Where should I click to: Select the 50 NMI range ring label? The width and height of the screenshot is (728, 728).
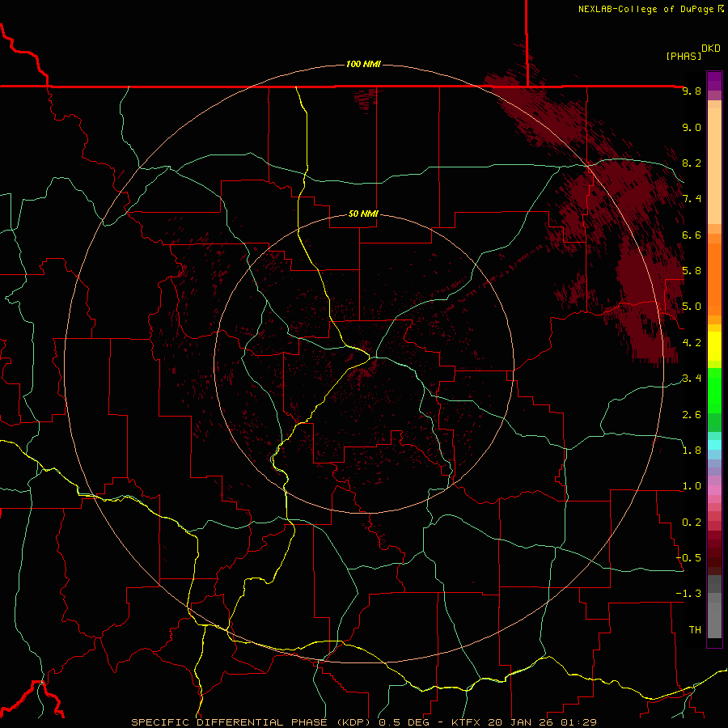click(x=363, y=214)
